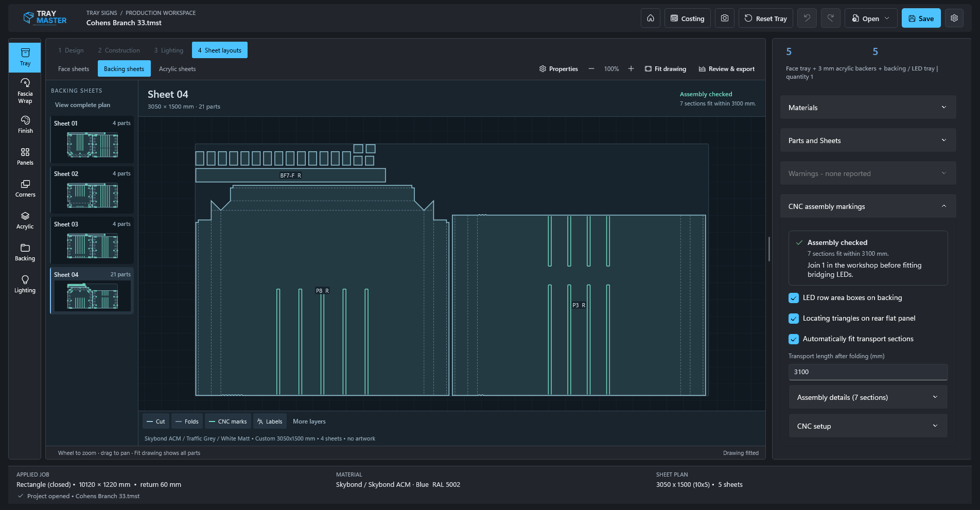Expand Assembly details (7 sections)
This screenshot has height=510, width=980.
point(868,397)
